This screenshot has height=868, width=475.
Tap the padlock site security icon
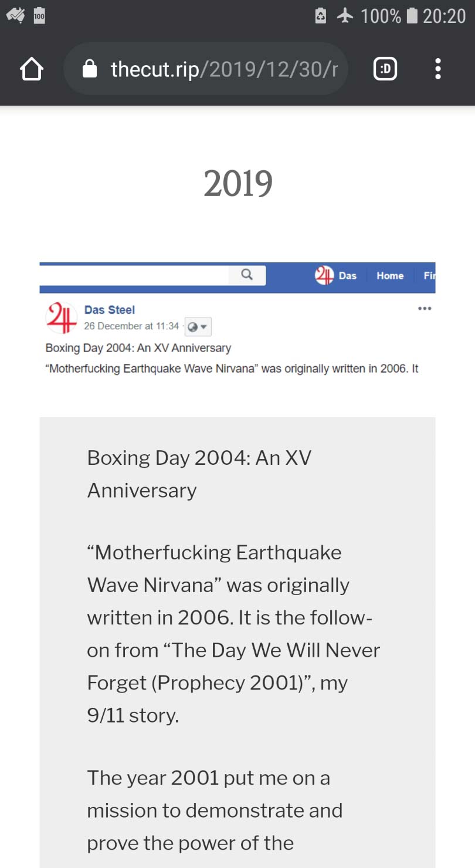coord(90,70)
